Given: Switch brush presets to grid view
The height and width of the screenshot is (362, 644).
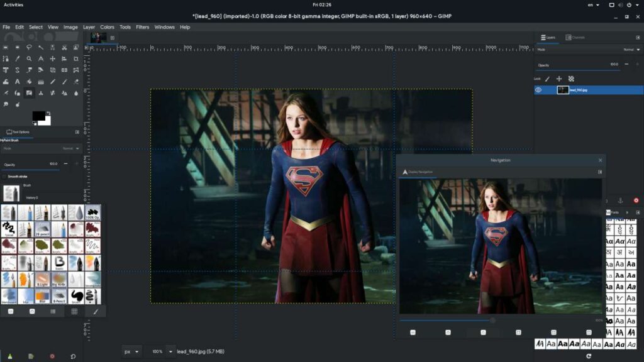Looking at the screenshot, I should pyautogui.click(x=74, y=312).
